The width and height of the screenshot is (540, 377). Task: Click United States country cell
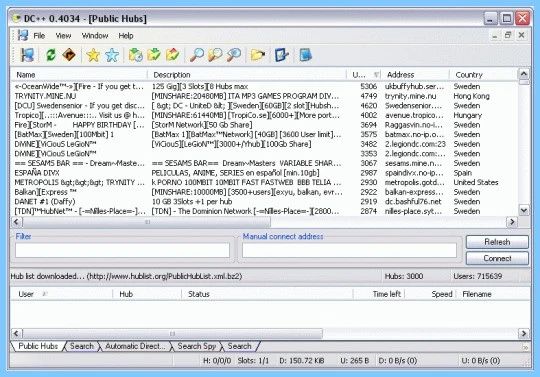coord(476,182)
